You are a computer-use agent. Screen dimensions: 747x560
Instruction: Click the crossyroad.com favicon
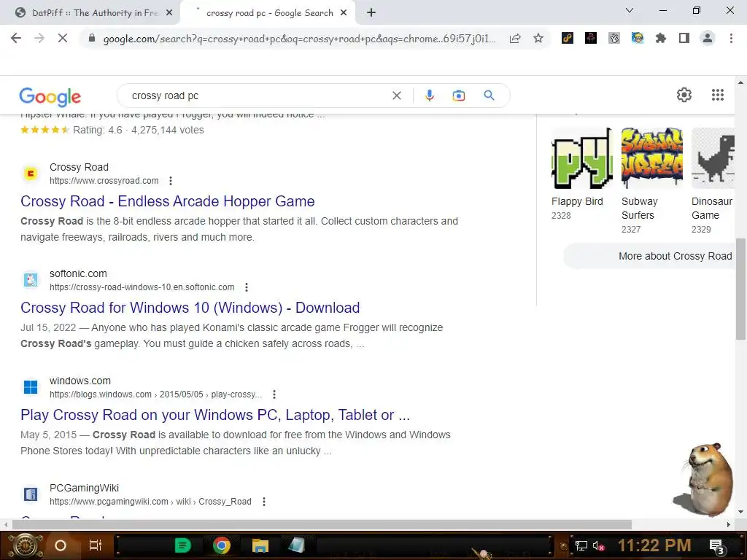click(31, 174)
